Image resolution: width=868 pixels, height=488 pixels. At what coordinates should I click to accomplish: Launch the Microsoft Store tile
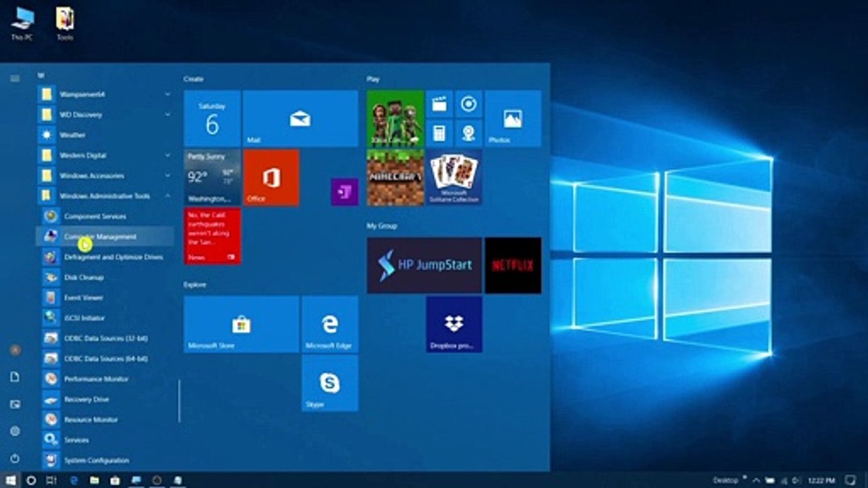(x=241, y=324)
